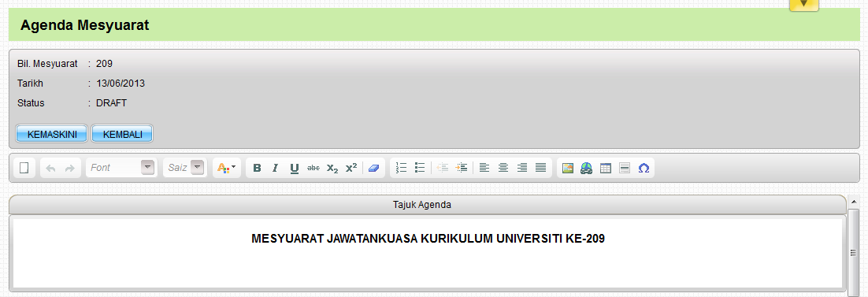868x297 pixels.
Task: Insert a numbered list
Action: pyautogui.click(x=402, y=167)
